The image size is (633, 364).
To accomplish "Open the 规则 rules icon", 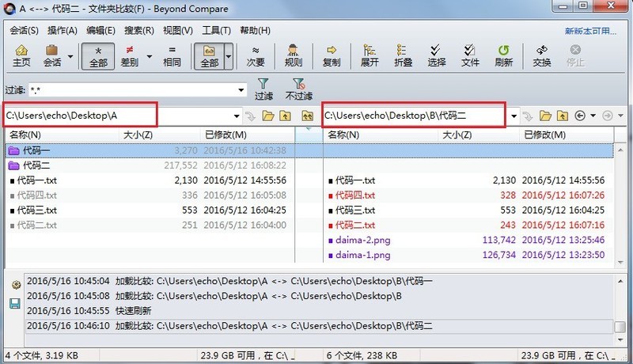I will click(293, 56).
